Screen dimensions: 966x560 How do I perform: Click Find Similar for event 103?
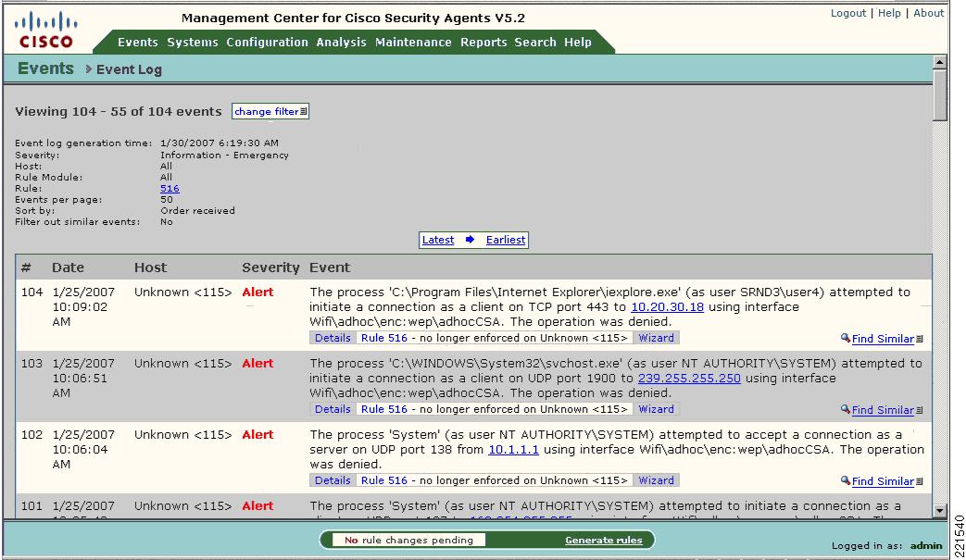tap(883, 410)
